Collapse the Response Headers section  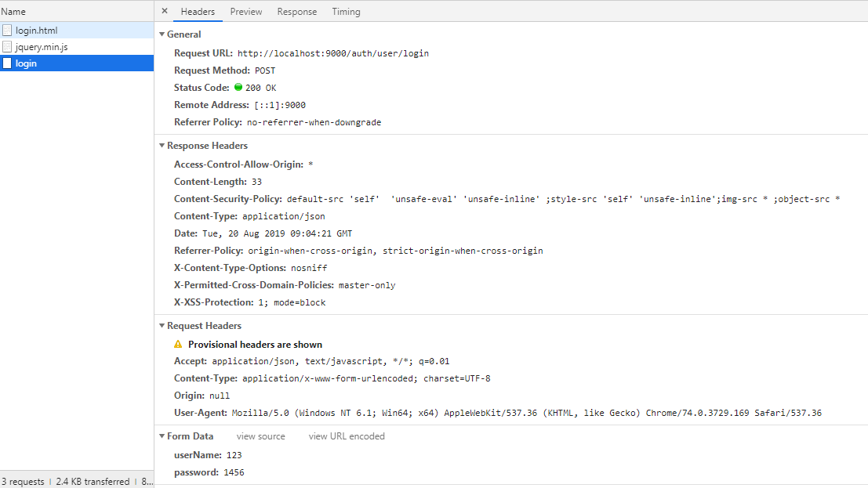coord(162,145)
